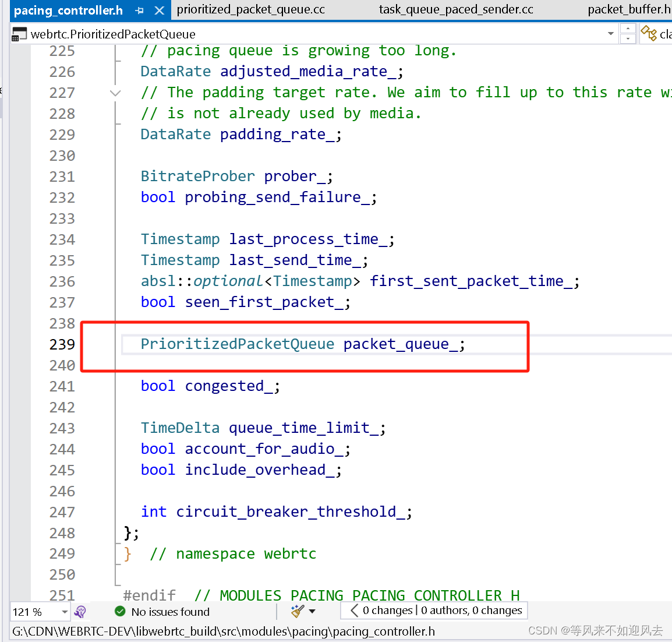Viewport: 672px width, 642px height.
Task: Click BitrateProber type on line 231
Action: pos(198,177)
